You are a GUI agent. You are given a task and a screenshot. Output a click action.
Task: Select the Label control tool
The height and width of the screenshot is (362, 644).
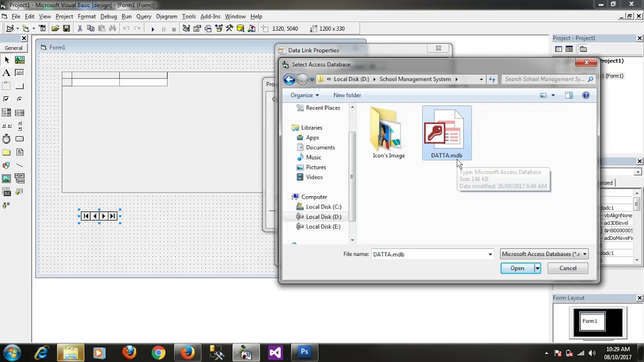(7, 73)
